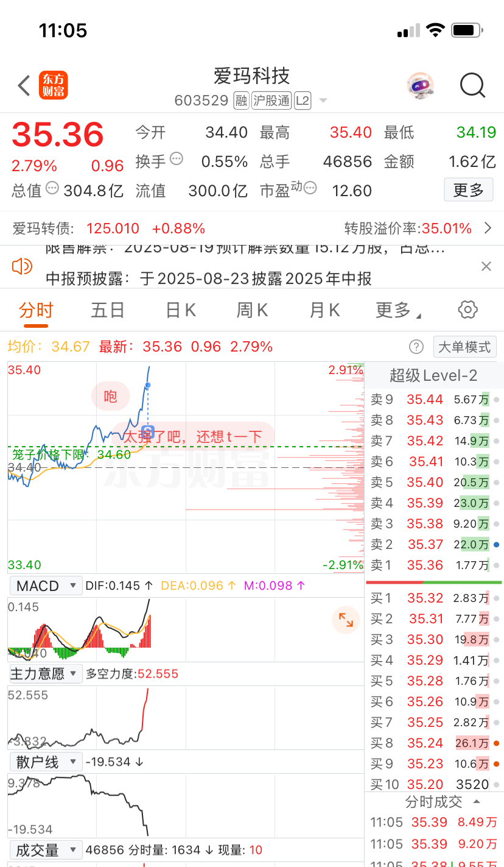
Task: Select 买3 price 35.30 row
Action: (435, 640)
